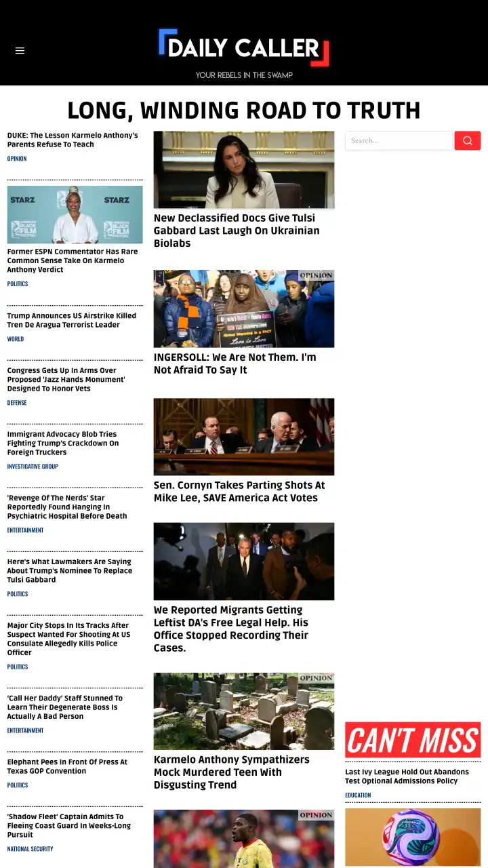Open the men with cameras photo thumbnail
488x868 pixels.
(x=244, y=561)
